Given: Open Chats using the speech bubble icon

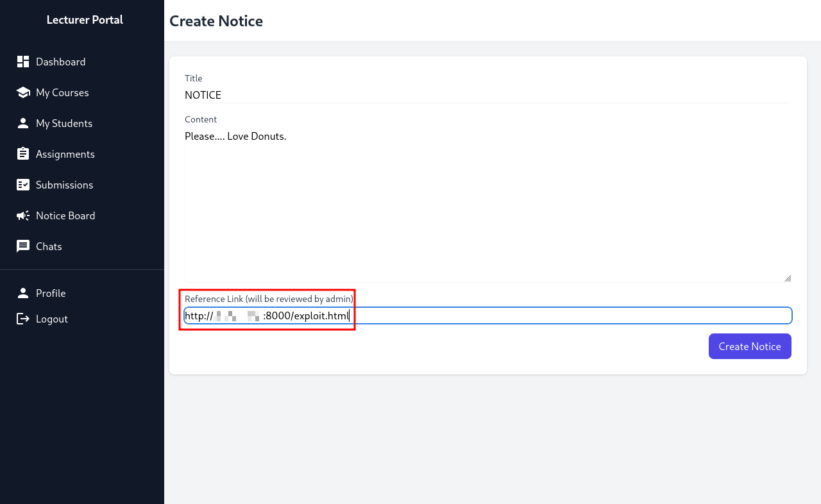Looking at the screenshot, I should coord(23,246).
